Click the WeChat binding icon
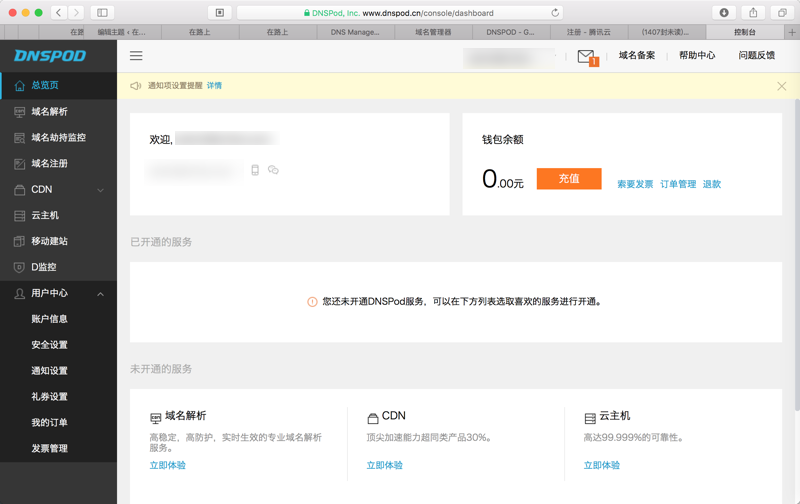This screenshot has height=504, width=800. tap(273, 170)
